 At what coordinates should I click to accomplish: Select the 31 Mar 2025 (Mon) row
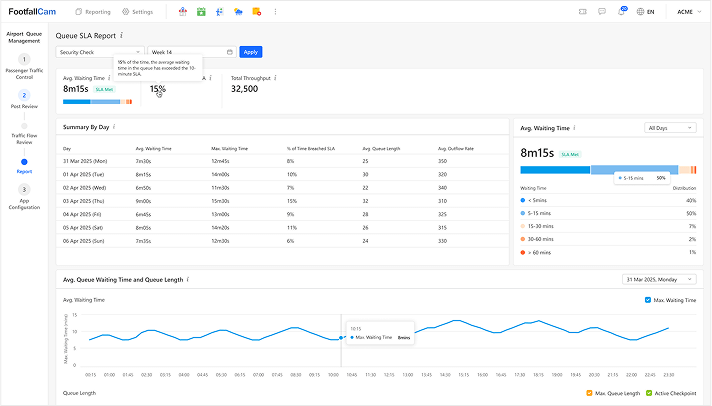[282, 161]
